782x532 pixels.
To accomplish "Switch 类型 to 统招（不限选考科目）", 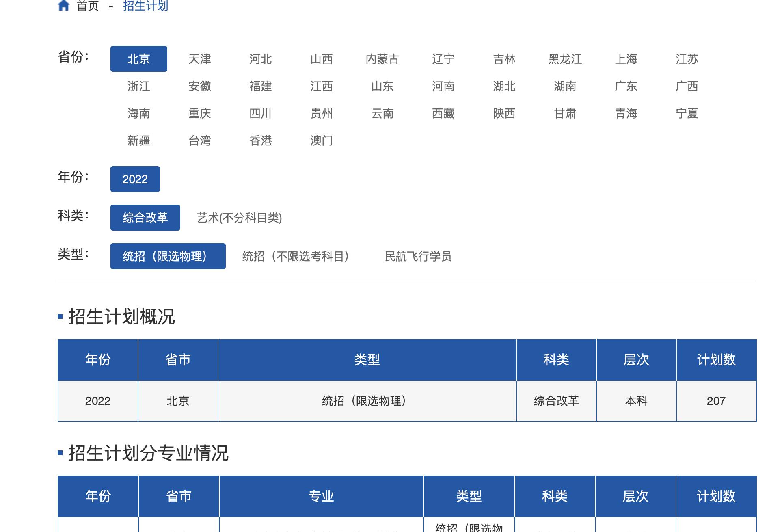I will (295, 256).
